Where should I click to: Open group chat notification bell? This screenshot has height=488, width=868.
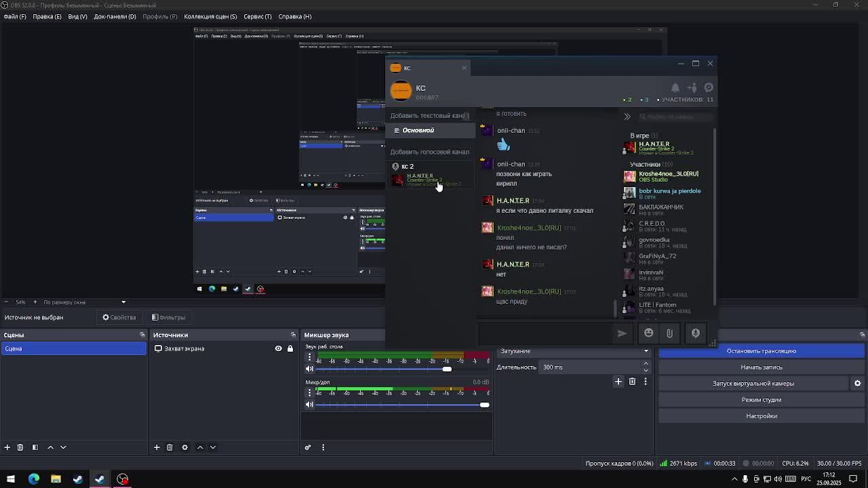[675, 87]
